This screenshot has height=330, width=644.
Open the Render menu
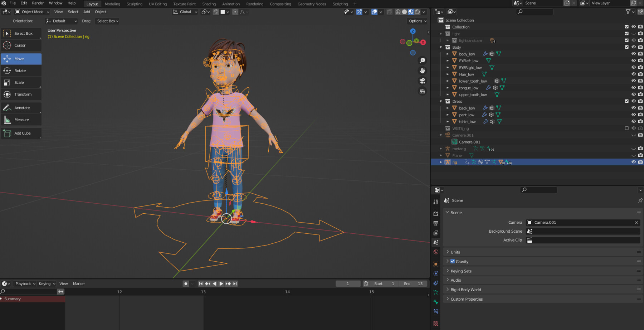tap(38, 3)
